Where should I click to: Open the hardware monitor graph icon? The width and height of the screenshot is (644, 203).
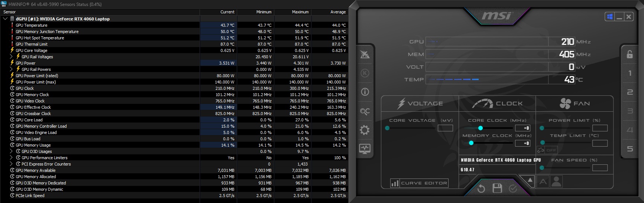[365, 149]
